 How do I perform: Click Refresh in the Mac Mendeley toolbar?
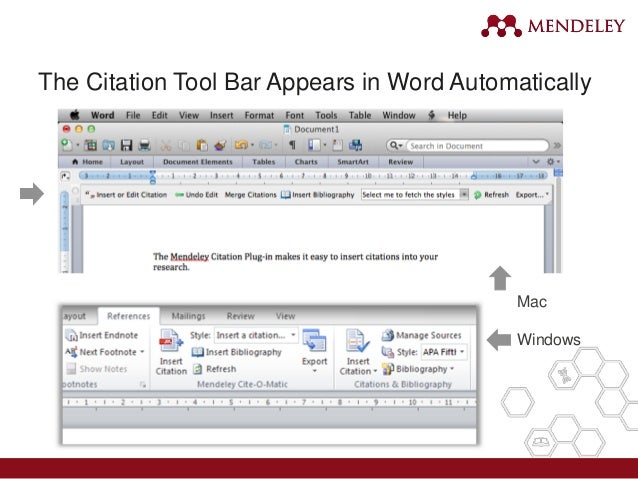pos(492,195)
